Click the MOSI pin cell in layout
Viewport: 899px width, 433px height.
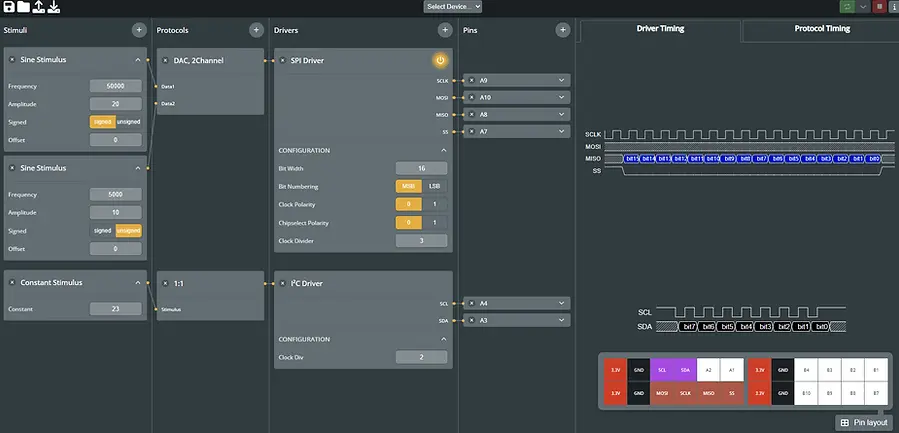662,394
